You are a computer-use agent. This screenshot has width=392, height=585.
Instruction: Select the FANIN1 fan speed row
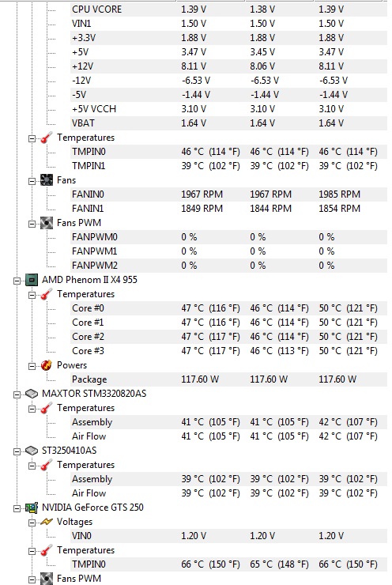pos(228,209)
